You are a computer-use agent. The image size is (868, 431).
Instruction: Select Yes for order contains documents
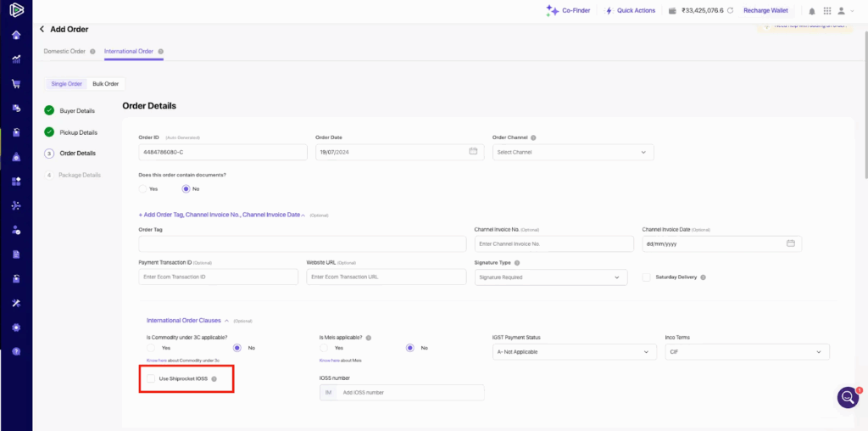pyautogui.click(x=142, y=188)
